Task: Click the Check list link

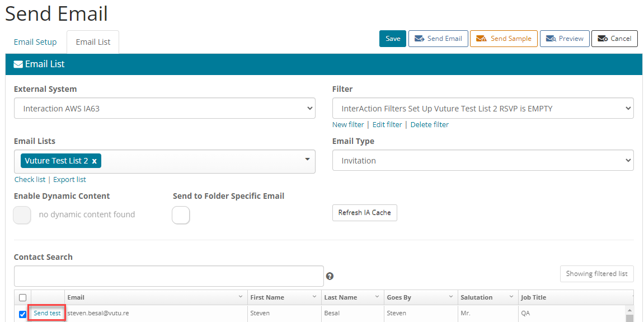Action: click(30, 180)
